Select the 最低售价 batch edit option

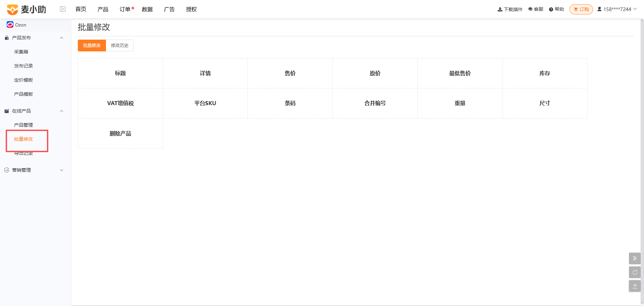coord(460,73)
